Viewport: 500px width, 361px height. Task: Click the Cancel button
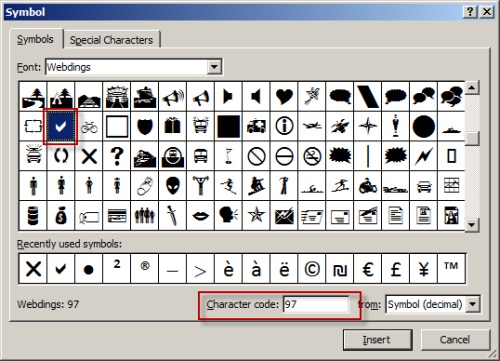[455, 340]
